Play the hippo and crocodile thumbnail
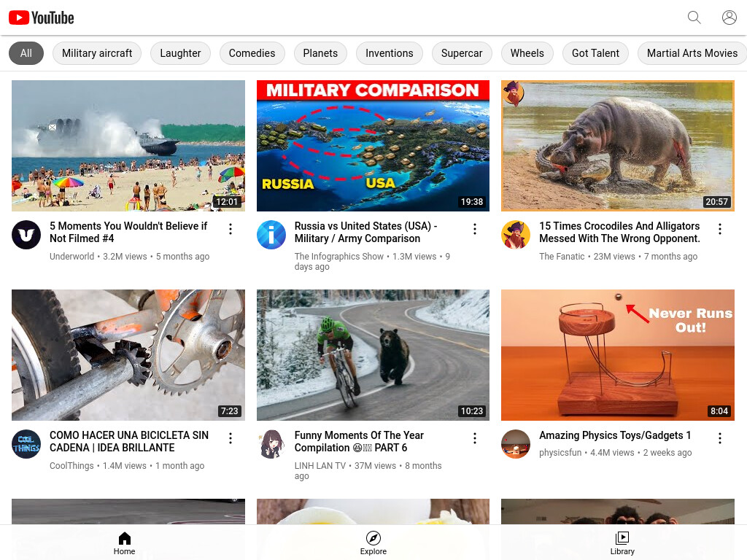This screenshot has width=747, height=560. (617, 146)
